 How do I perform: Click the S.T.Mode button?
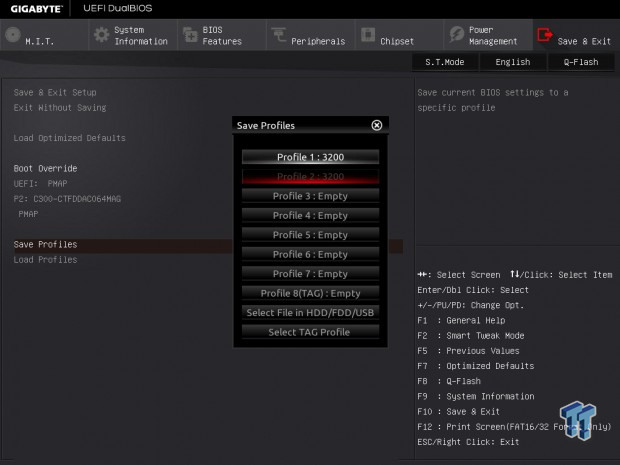click(x=445, y=62)
